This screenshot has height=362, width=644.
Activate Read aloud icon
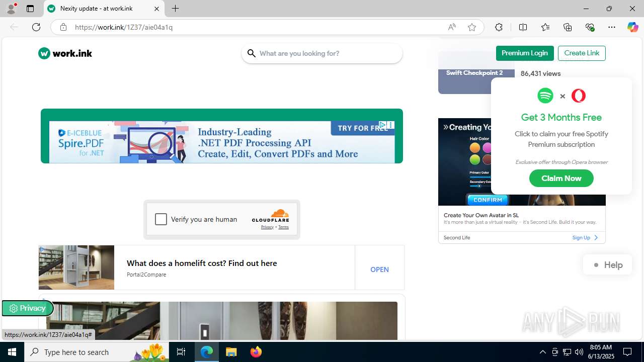(x=452, y=27)
